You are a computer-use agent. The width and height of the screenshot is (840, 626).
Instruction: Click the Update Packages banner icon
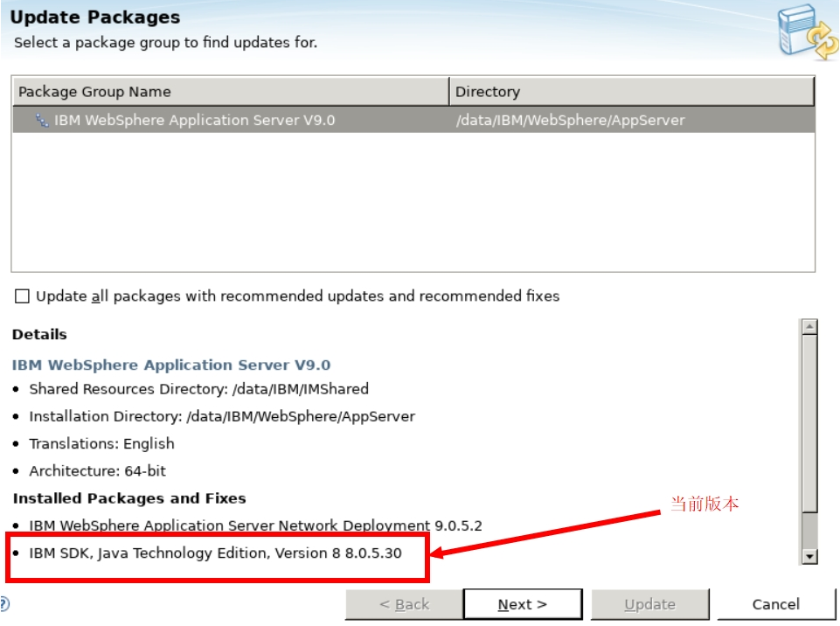807,31
